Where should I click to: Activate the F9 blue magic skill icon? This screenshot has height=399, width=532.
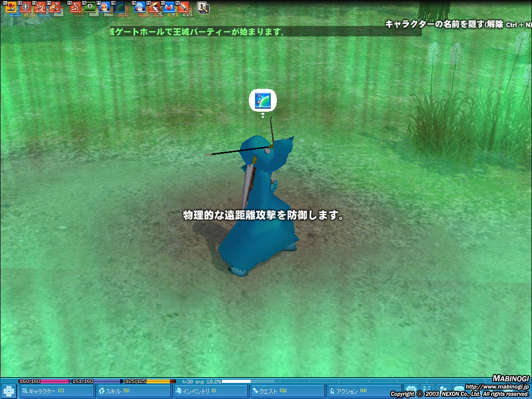140,8
